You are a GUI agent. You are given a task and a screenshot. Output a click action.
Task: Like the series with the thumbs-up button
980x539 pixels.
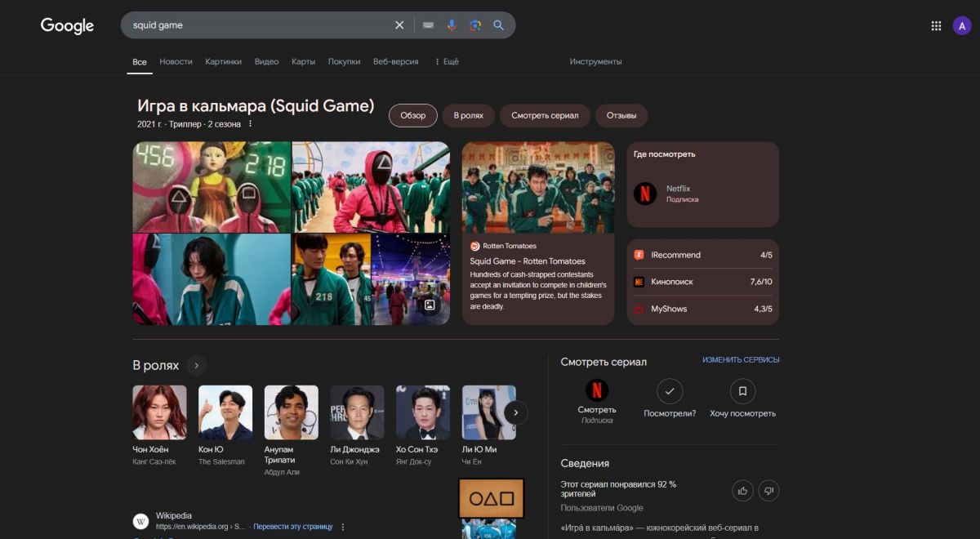[x=743, y=491]
